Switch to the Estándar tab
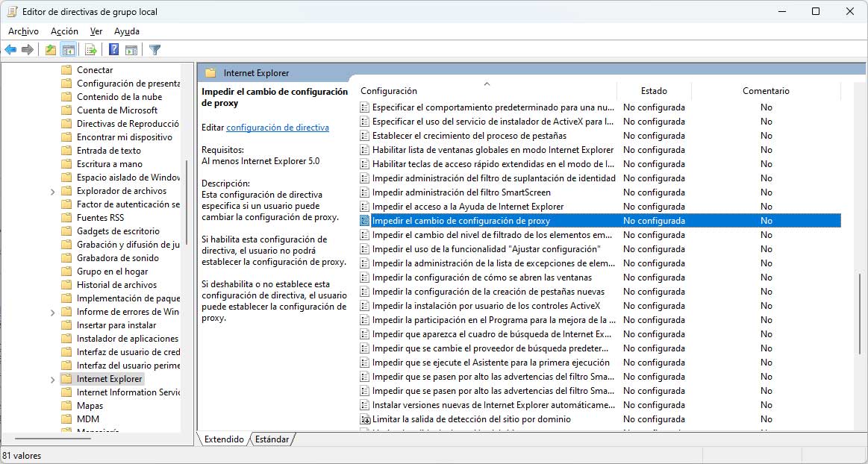This screenshot has width=868, height=464. [x=272, y=439]
